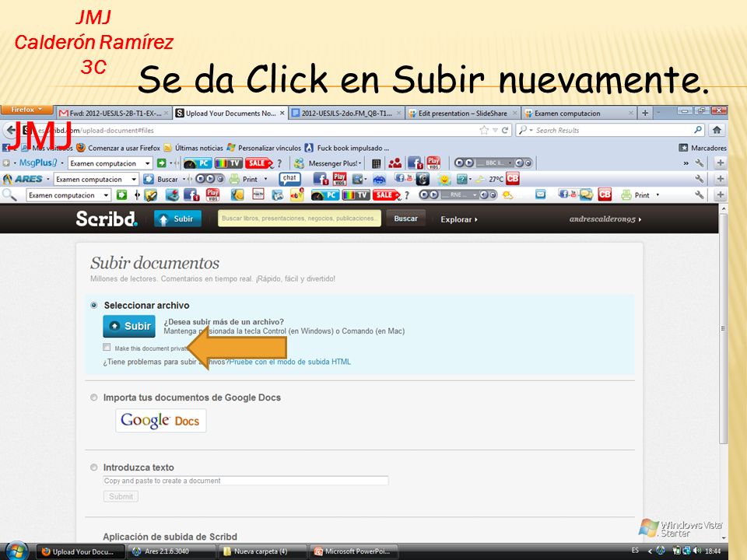Click the page vertical scrollbar
This screenshot has width=747, height=560.
(723, 328)
